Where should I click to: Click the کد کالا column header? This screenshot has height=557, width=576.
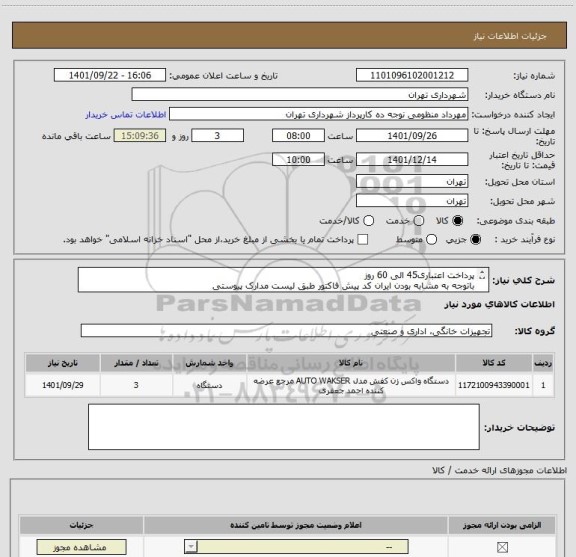pos(494,363)
